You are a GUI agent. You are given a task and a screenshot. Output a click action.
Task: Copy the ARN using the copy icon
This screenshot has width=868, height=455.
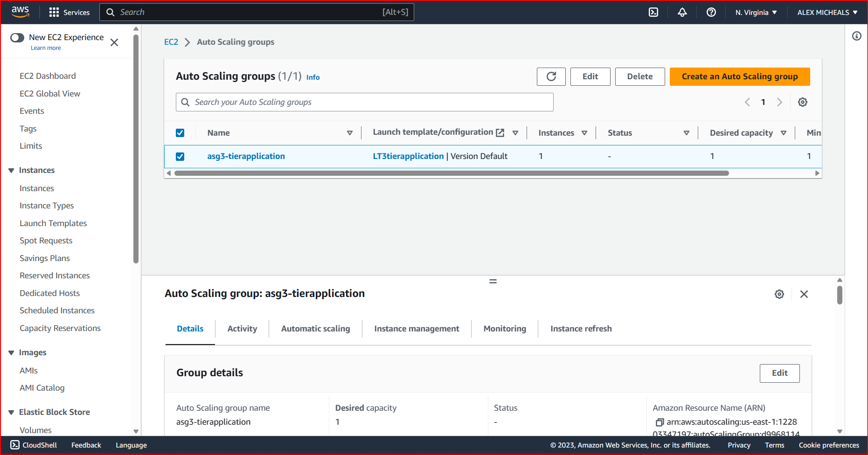click(660, 422)
